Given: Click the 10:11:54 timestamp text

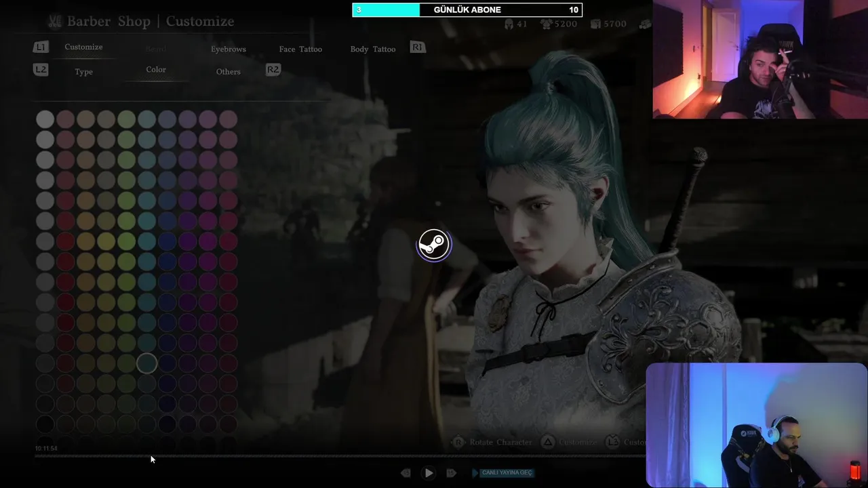Looking at the screenshot, I should click(46, 449).
